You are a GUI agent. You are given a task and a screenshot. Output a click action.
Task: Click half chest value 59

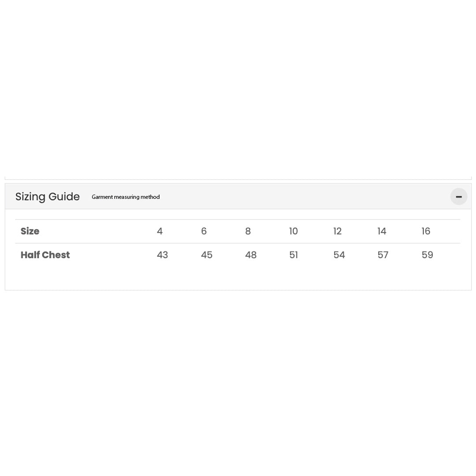point(427,255)
